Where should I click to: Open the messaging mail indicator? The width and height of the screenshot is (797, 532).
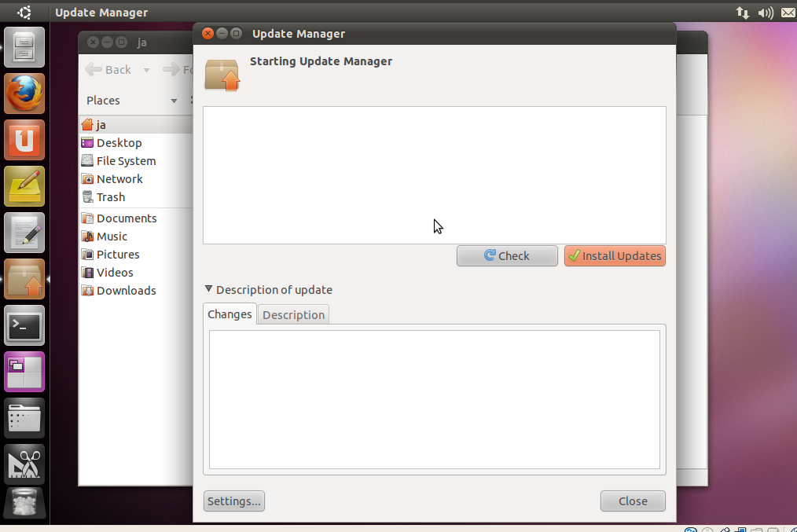(x=788, y=13)
